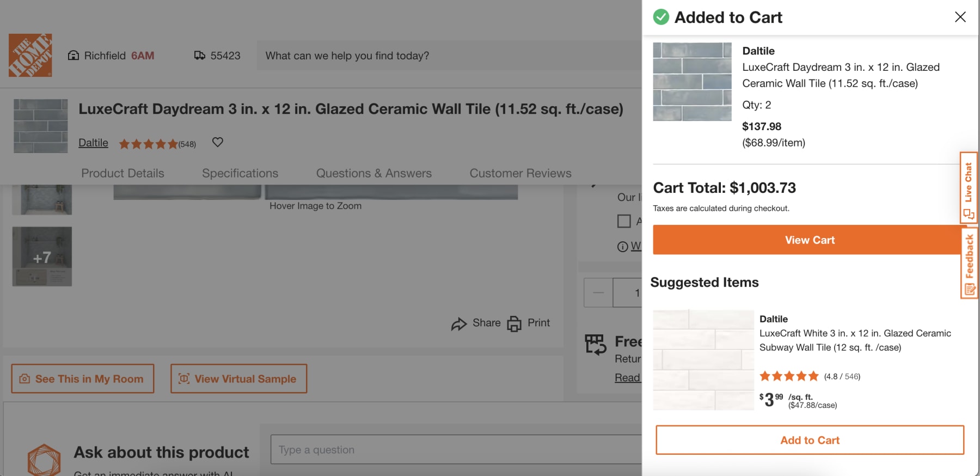Click the View Cart button
The height and width of the screenshot is (476, 980).
click(x=810, y=240)
